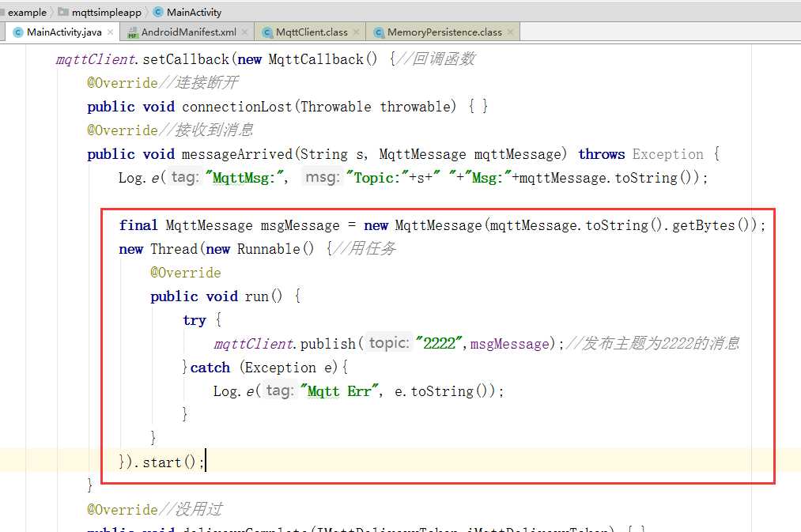Click the getBytes() method call
Viewport: 801px width, 532px height.
tap(711, 225)
